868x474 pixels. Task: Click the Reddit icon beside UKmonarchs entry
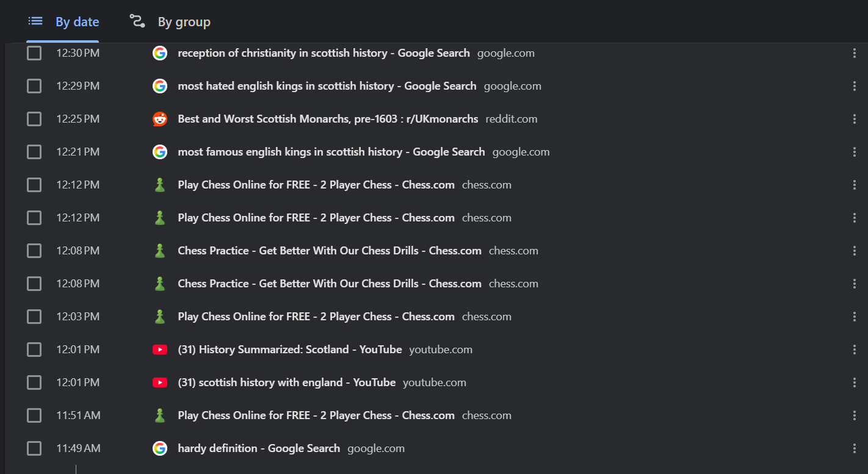coord(160,119)
